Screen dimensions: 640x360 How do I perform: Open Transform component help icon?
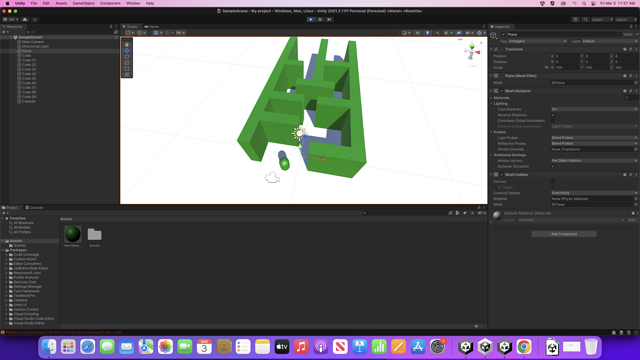pyautogui.click(x=624, y=49)
